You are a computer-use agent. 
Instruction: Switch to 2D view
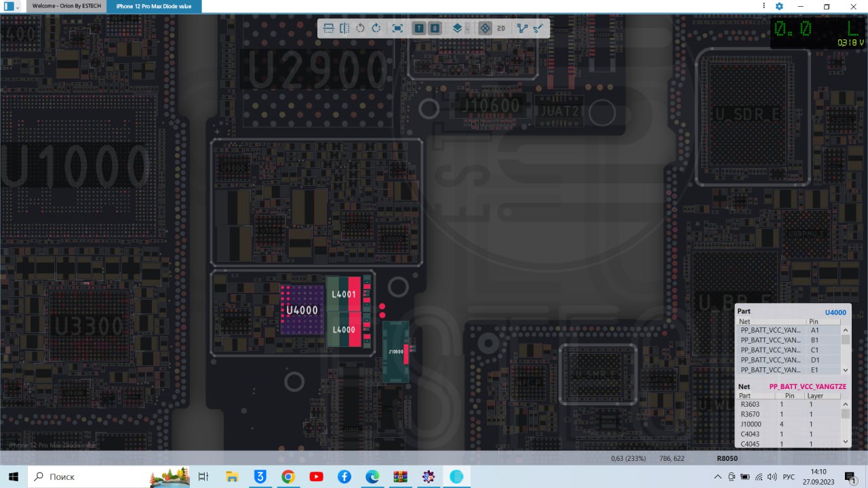pyautogui.click(x=501, y=28)
